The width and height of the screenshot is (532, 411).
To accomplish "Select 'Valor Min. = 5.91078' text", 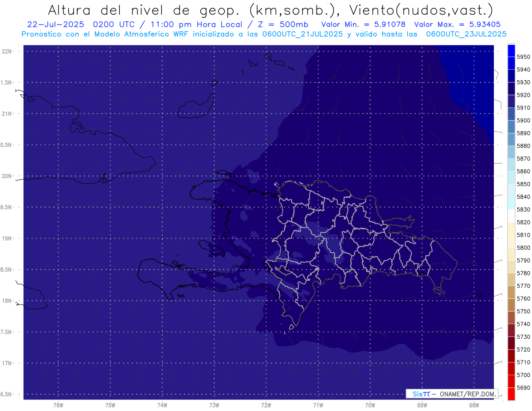I will pyautogui.click(x=364, y=24).
